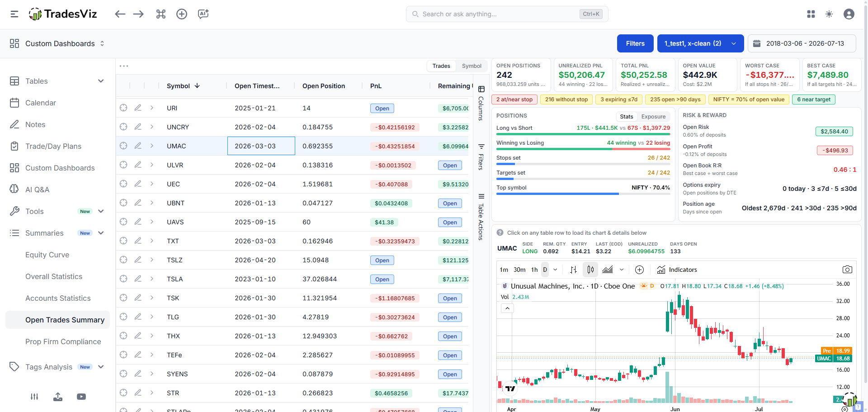Toggle light/dark theme sun icon
The image size is (868, 412).
point(829,14)
